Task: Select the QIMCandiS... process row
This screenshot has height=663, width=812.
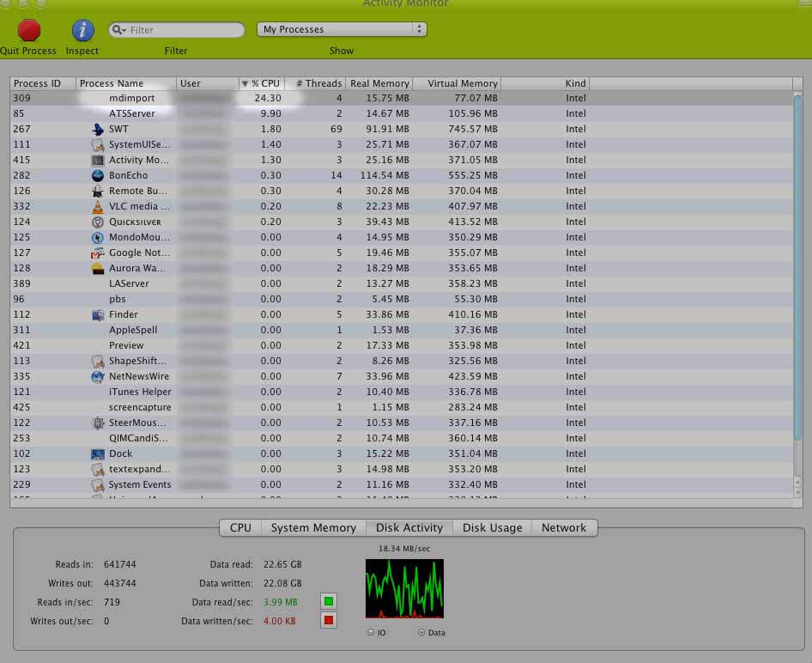Action: pos(402,438)
